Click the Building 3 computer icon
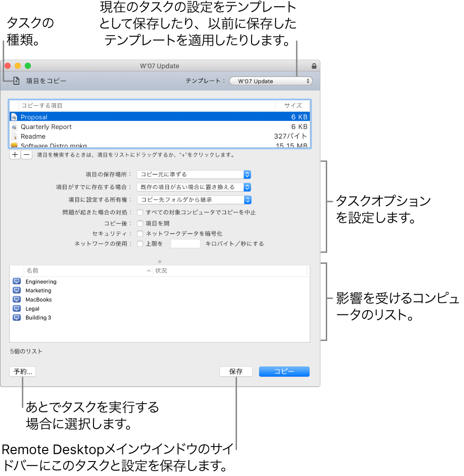Viewport: 464px width, 476px height. click(x=17, y=317)
